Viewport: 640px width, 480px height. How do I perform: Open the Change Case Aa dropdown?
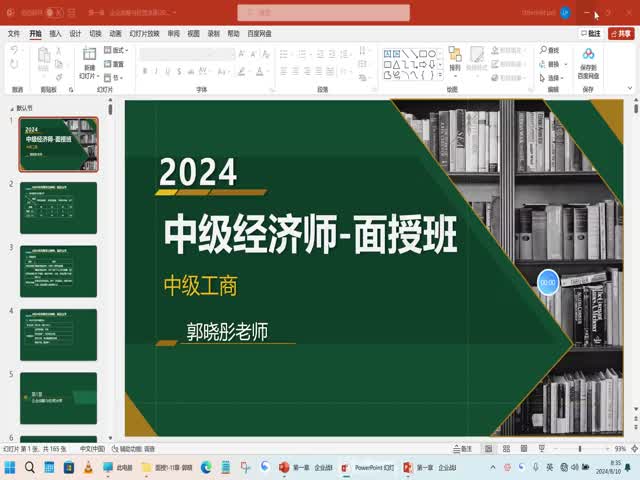coord(223,71)
